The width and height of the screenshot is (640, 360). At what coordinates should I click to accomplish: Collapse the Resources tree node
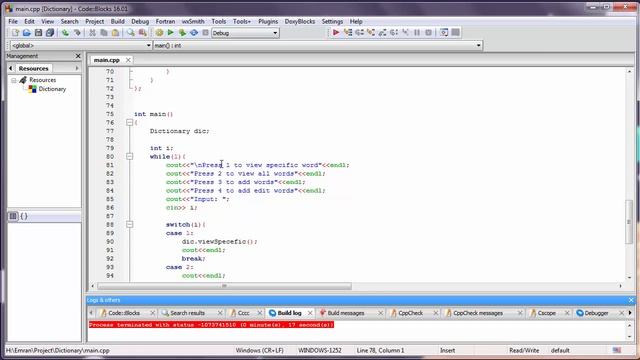coord(14,80)
